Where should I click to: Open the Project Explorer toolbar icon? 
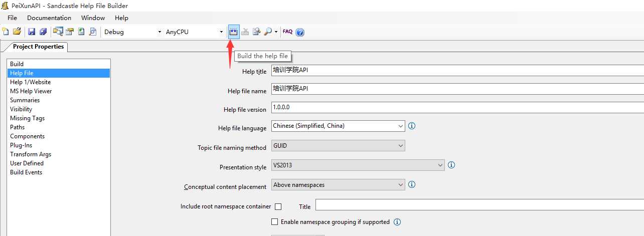pyautogui.click(x=58, y=32)
